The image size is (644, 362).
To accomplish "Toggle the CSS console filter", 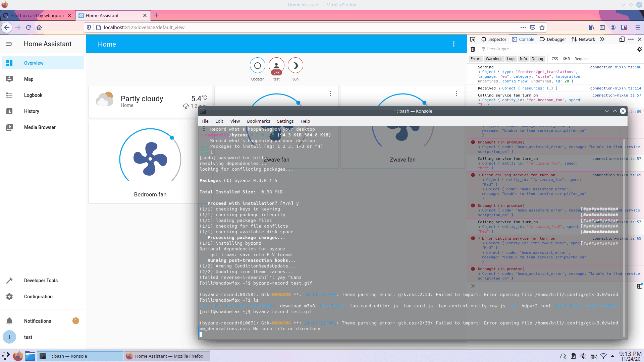I will click(555, 59).
